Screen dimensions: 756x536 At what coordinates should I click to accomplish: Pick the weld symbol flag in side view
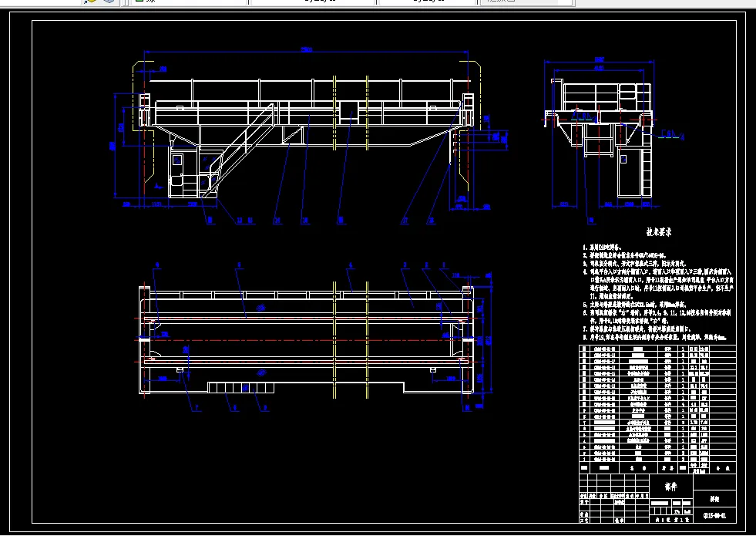tap(670, 134)
